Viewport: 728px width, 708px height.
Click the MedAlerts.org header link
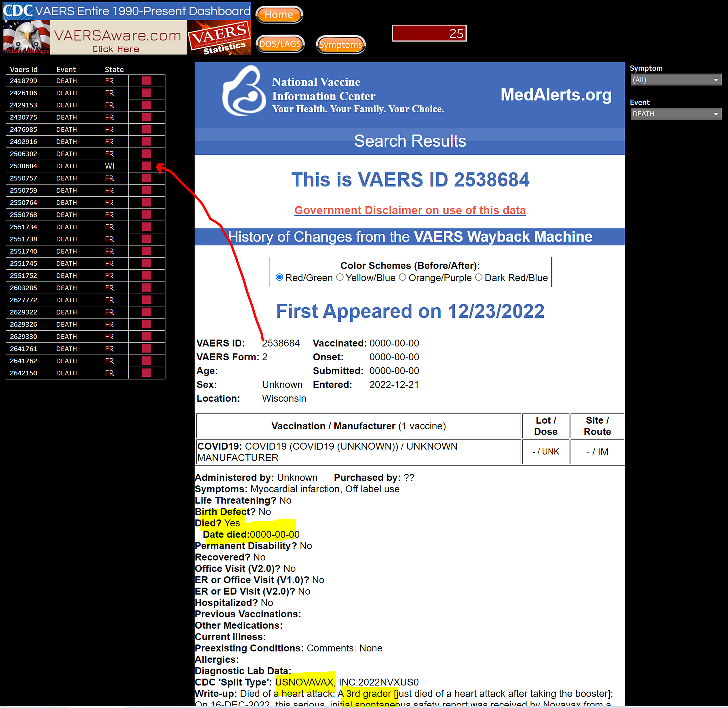556,95
